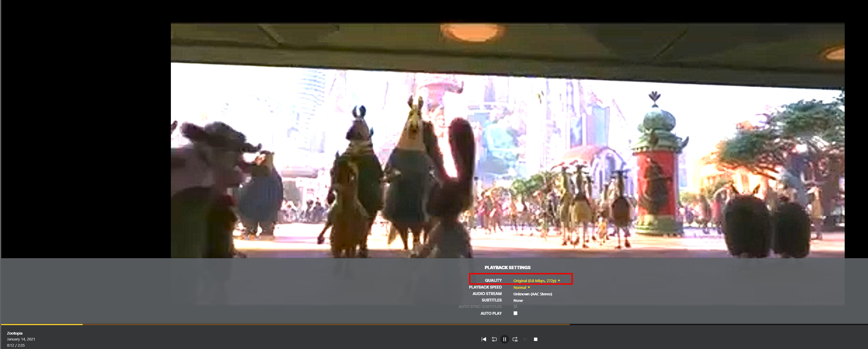Click the January 14, 2021 date text

[21, 339]
